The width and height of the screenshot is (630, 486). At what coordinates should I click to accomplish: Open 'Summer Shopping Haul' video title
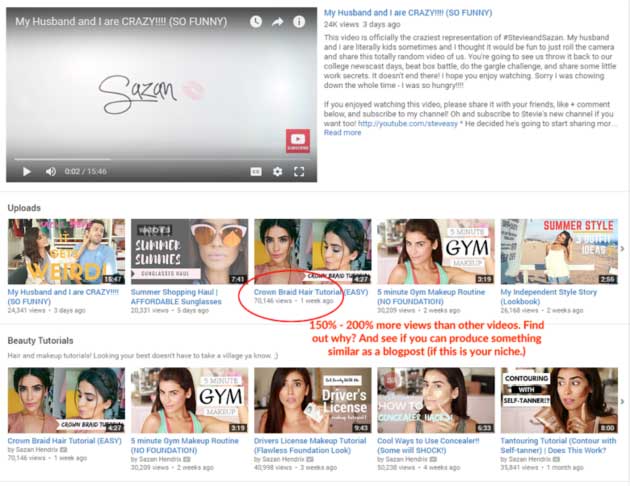tap(176, 296)
